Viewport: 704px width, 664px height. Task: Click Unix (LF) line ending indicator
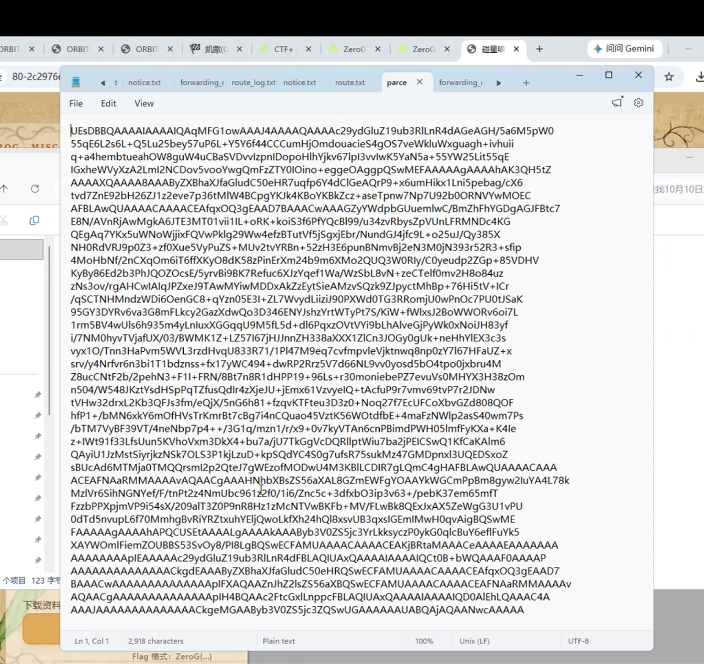pyautogui.click(x=474, y=641)
